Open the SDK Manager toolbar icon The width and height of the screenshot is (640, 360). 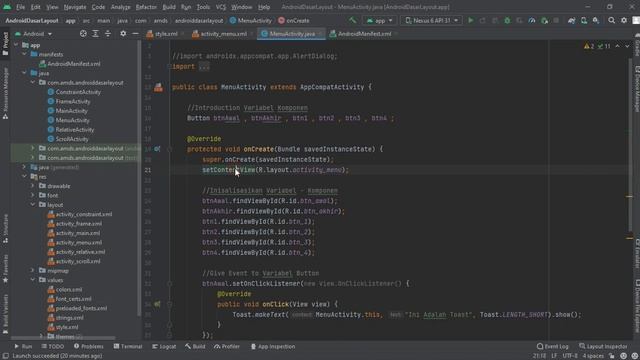pos(596,20)
